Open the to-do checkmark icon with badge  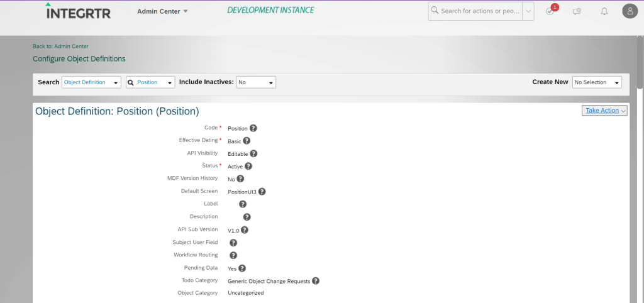point(550,11)
